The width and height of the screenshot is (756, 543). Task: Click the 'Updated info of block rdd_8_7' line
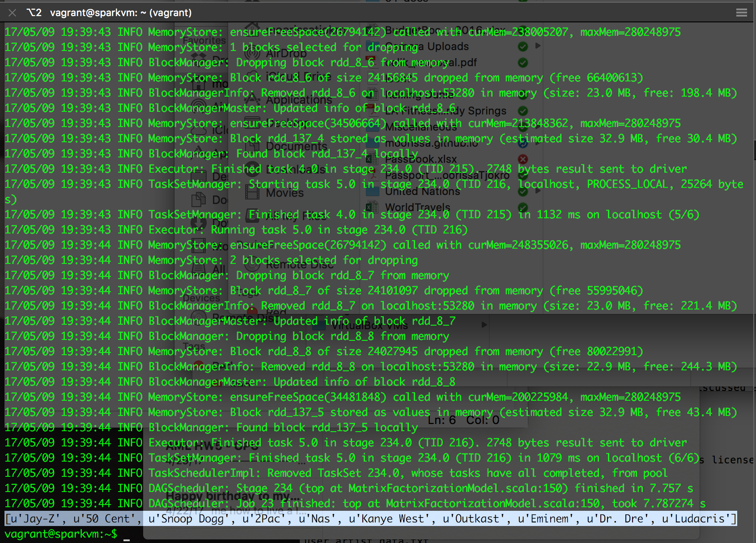[x=230, y=321]
